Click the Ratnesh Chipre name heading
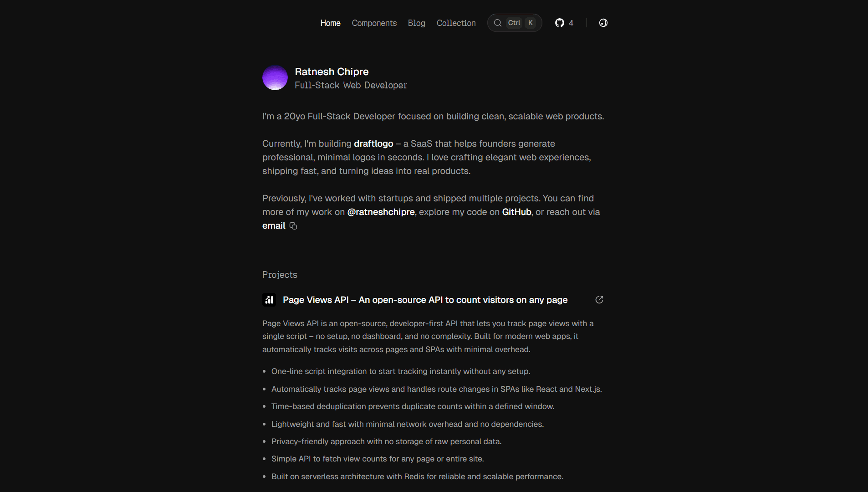Screen dimensions: 868x492 (x=332, y=72)
